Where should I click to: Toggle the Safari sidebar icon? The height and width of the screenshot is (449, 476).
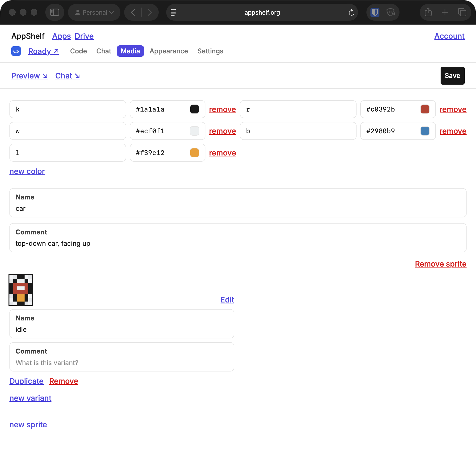click(x=55, y=12)
